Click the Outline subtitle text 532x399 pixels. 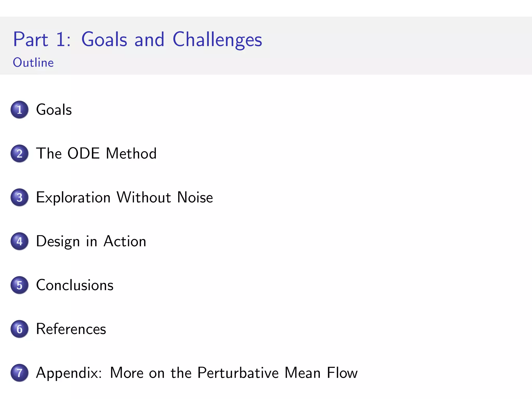(33, 63)
